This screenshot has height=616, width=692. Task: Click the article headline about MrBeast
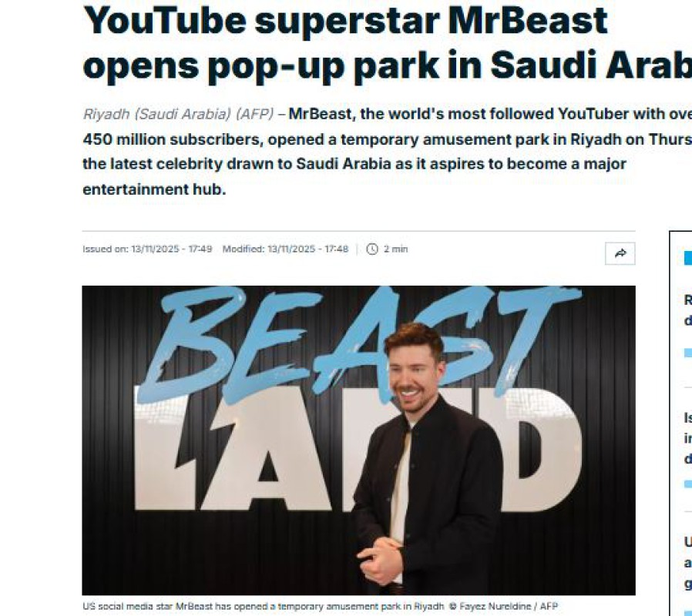[387, 43]
